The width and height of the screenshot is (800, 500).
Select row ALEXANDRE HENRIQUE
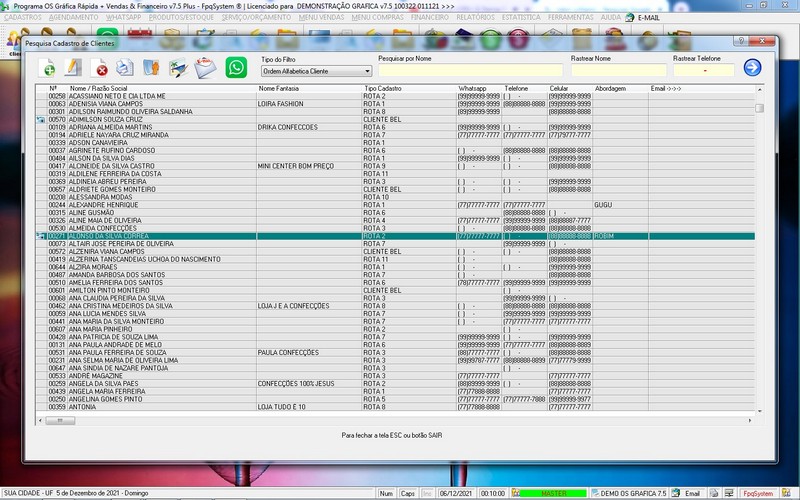(x=395, y=205)
